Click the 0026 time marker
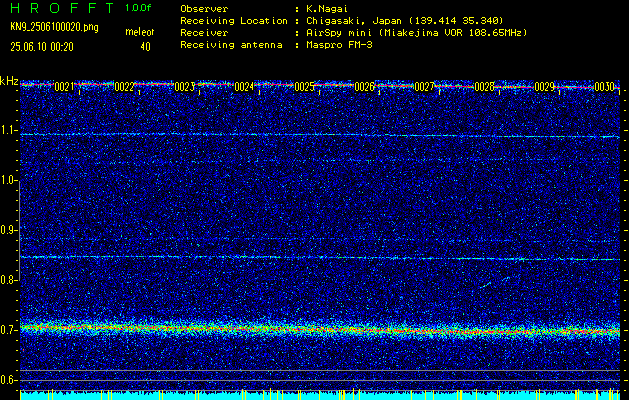Viewport: 629px width, 400px height. (365, 87)
